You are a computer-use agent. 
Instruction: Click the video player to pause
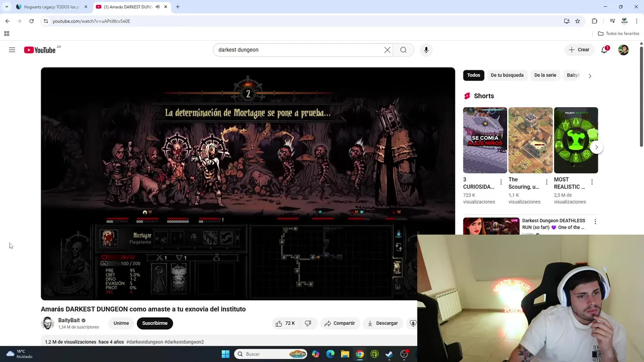tap(248, 184)
